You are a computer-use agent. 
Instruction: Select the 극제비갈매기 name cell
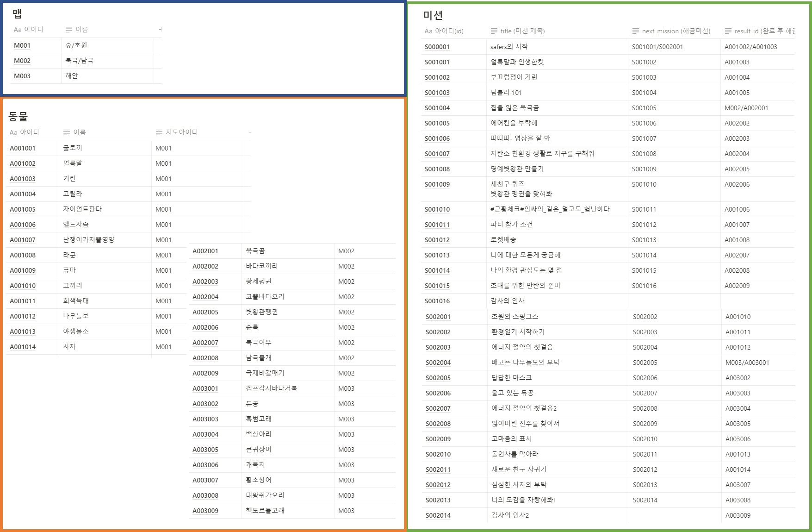point(288,373)
